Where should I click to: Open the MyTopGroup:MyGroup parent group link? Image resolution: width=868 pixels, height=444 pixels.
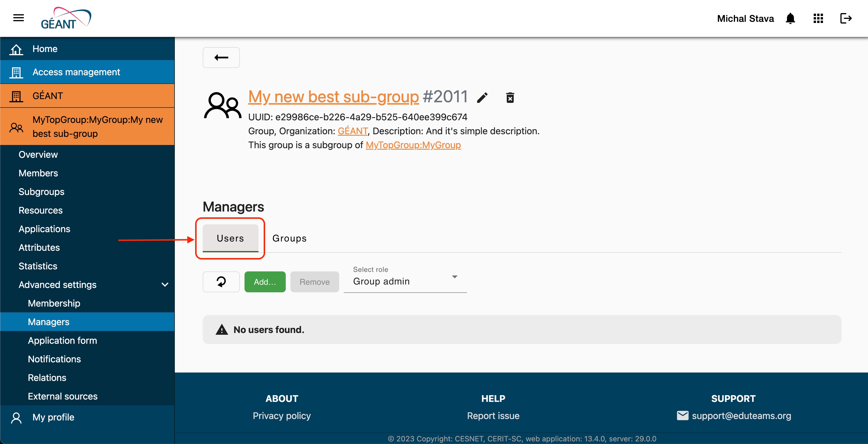click(x=413, y=145)
